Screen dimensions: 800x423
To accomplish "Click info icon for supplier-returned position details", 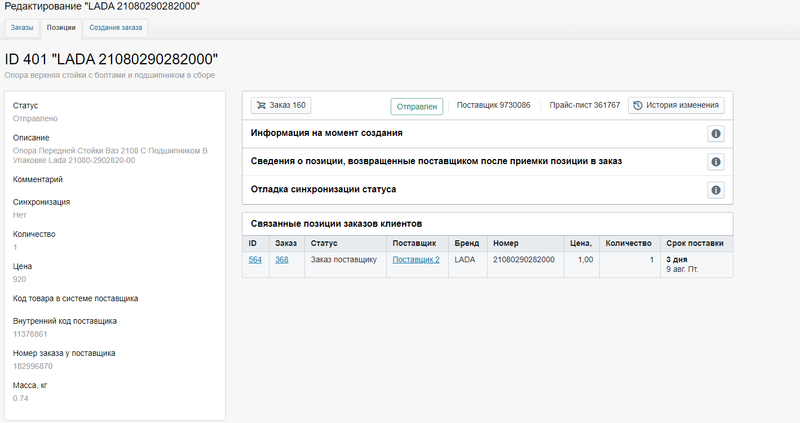I will click(x=716, y=162).
